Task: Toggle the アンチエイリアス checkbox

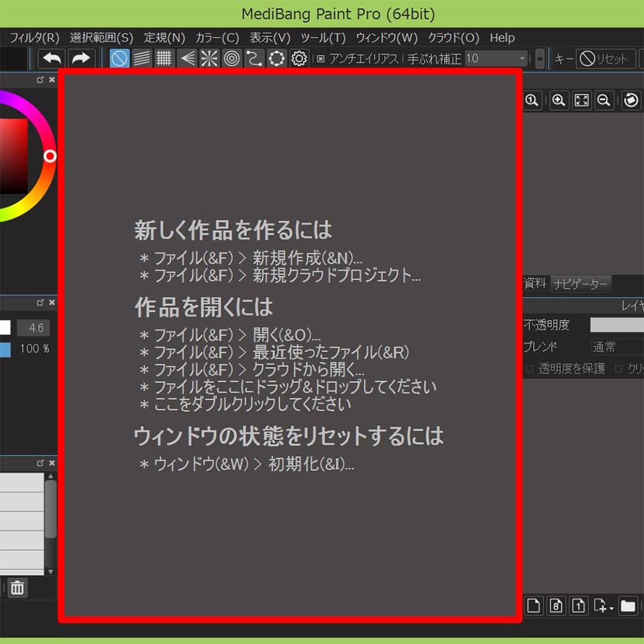Action: click(x=321, y=59)
